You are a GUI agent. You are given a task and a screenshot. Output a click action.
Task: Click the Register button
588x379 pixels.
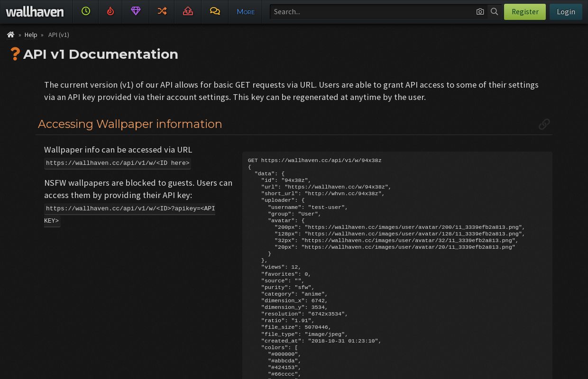click(x=525, y=12)
